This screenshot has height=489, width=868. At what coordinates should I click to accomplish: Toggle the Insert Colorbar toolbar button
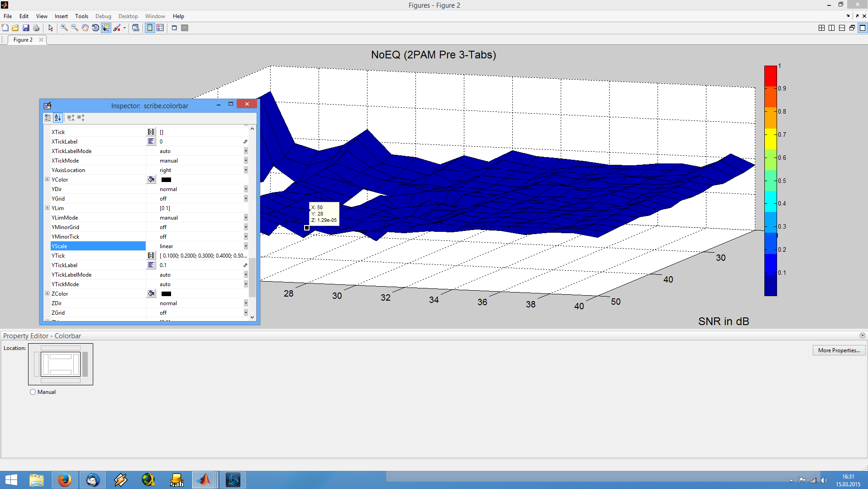point(150,28)
